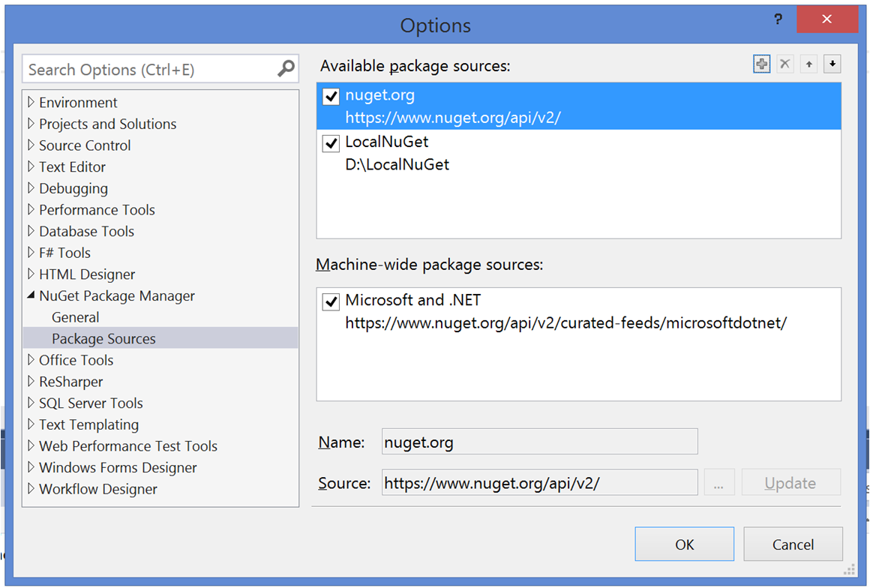Expand the ReSharper options node
The height and width of the screenshot is (588, 870).
pos(31,381)
